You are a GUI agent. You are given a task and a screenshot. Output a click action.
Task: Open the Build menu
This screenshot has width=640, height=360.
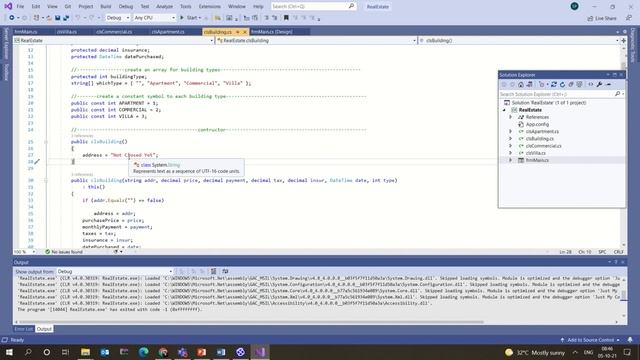coord(106,7)
